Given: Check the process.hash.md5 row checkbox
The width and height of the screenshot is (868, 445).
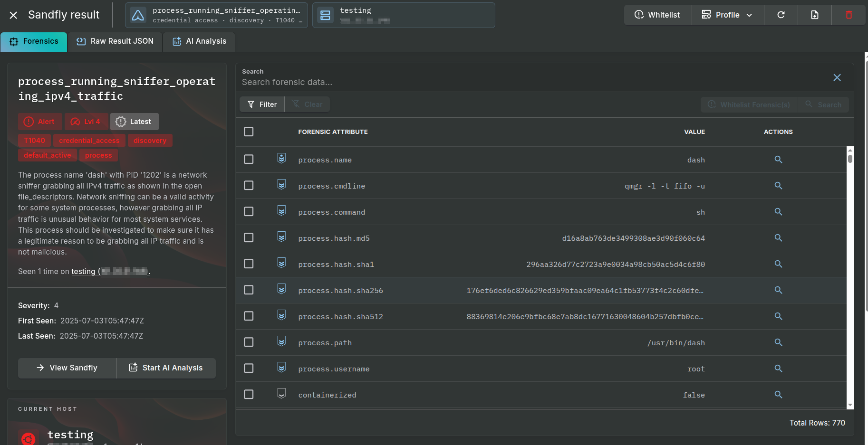Looking at the screenshot, I should click(x=249, y=237).
